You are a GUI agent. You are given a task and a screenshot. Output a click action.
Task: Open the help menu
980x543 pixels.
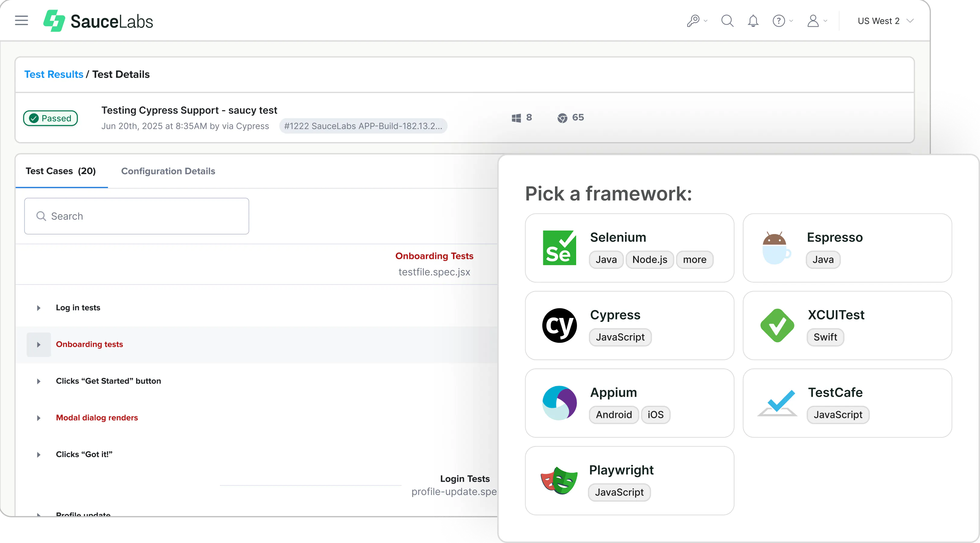coord(782,21)
